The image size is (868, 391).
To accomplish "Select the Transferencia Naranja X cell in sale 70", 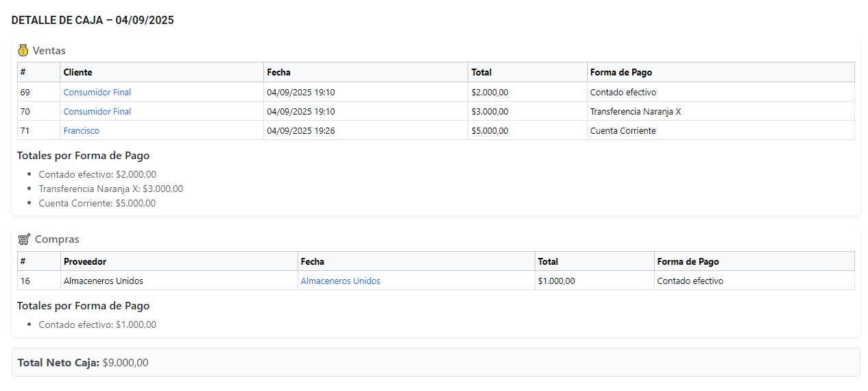I will [635, 111].
